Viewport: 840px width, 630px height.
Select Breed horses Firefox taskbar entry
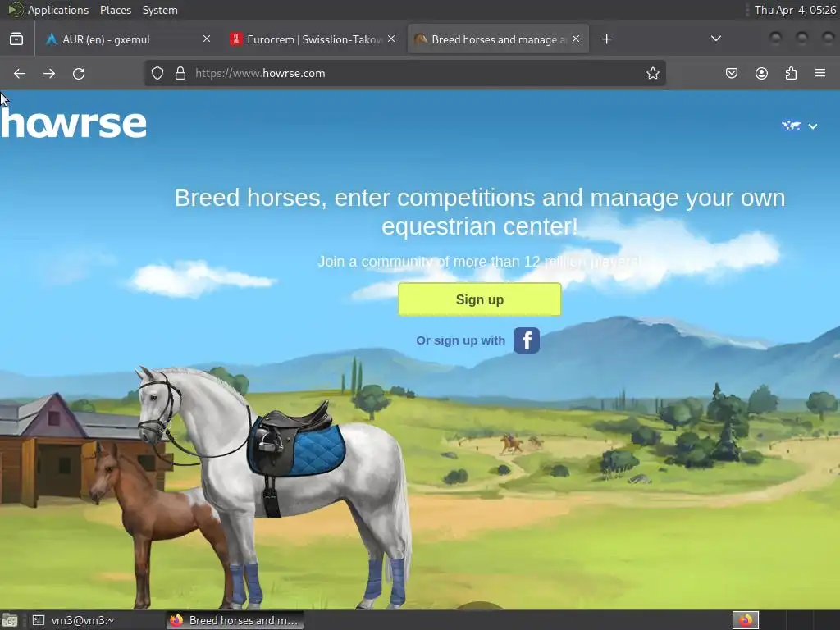point(235,620)
